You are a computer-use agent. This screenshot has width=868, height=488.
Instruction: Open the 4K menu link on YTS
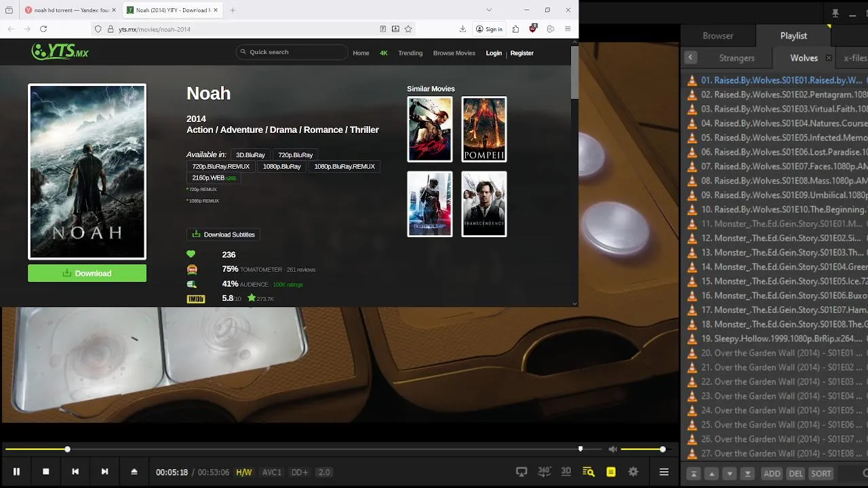coord(383,53)
